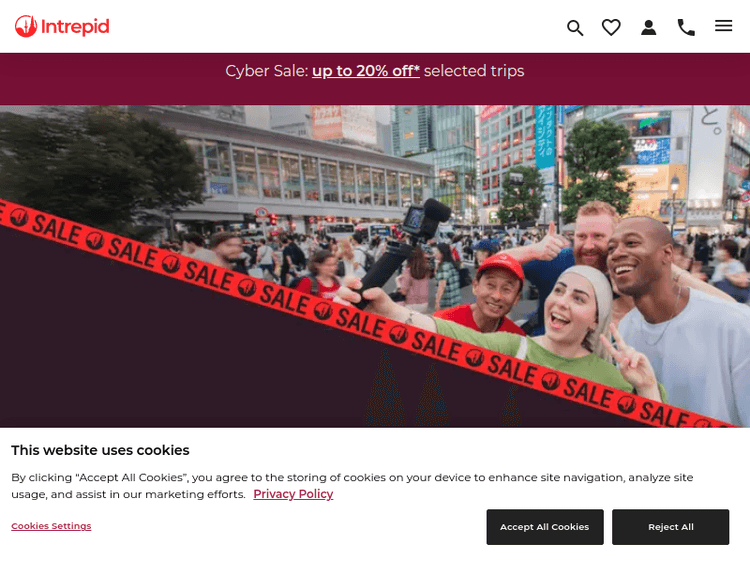Open Cookies Settings link
Screen dimensions: 750x563
coord(51,526)
